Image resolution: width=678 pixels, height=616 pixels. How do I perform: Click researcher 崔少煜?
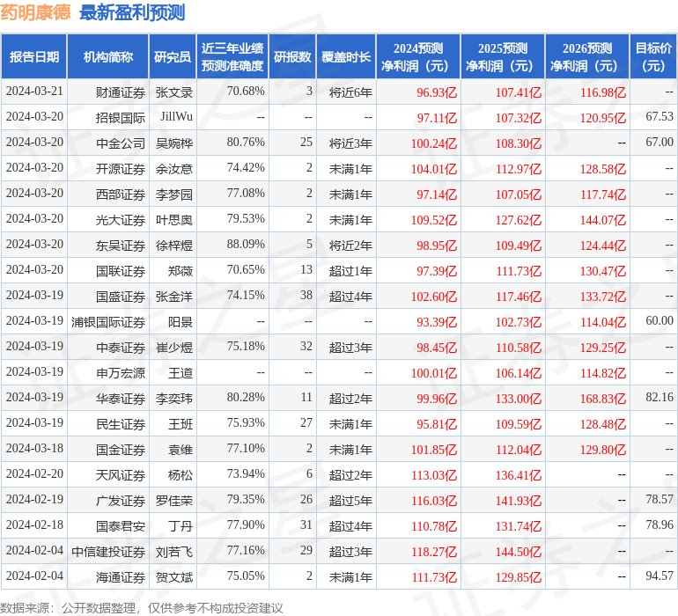tap(173, 347)
